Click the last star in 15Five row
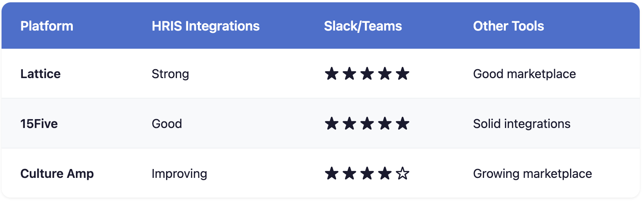Image resolution: width=644 pixels, height=203 pixels. pos(403,123)
